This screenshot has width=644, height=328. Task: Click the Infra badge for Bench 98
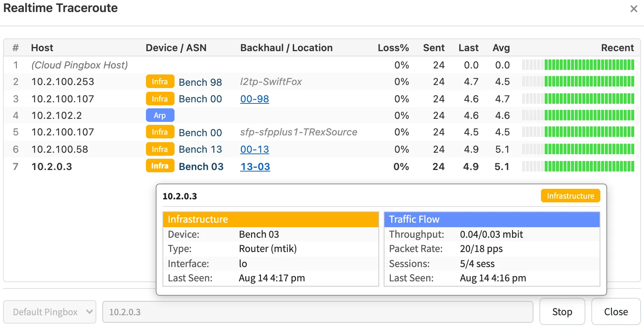(160, 82)
